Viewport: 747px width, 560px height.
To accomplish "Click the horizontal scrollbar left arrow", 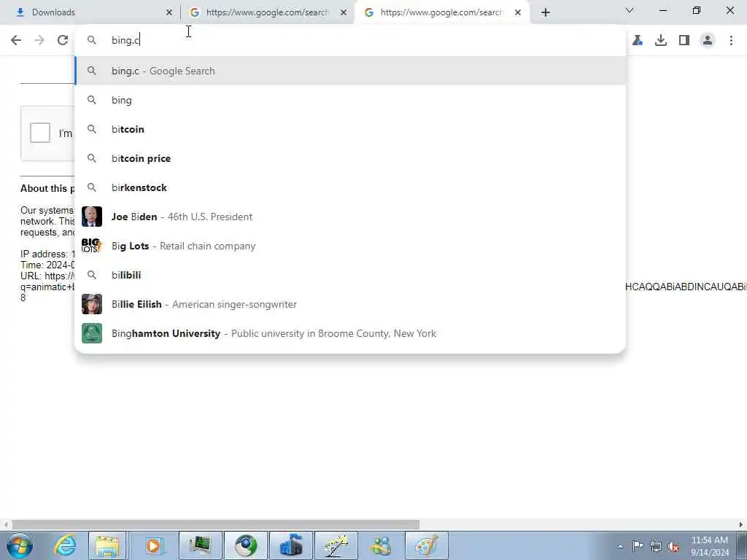I will point(5,525).
